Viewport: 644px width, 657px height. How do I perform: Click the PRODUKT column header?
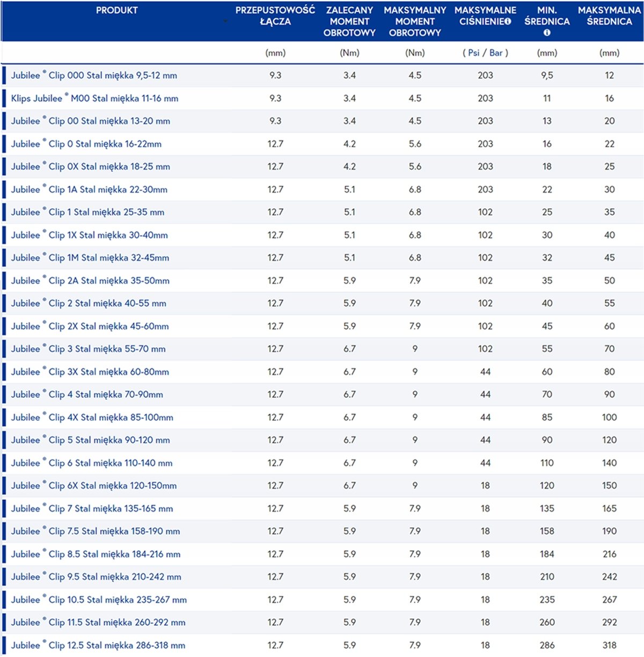click(117, 10)
